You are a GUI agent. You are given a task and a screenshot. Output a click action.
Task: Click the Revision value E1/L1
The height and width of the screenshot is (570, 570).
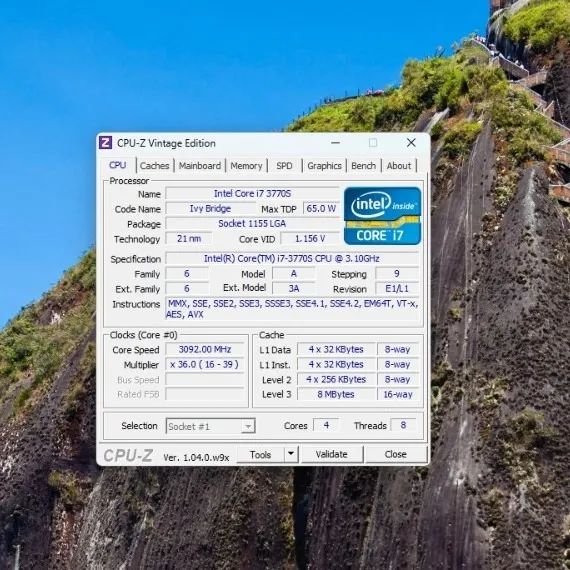[x=397, y=289]
